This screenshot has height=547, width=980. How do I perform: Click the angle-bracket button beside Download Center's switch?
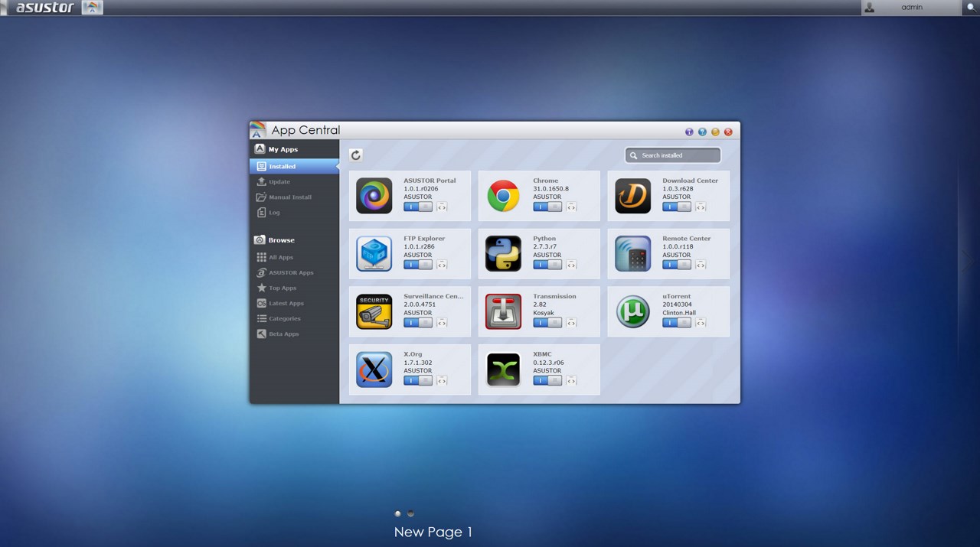pyautogui.click(x=701, y=207)
